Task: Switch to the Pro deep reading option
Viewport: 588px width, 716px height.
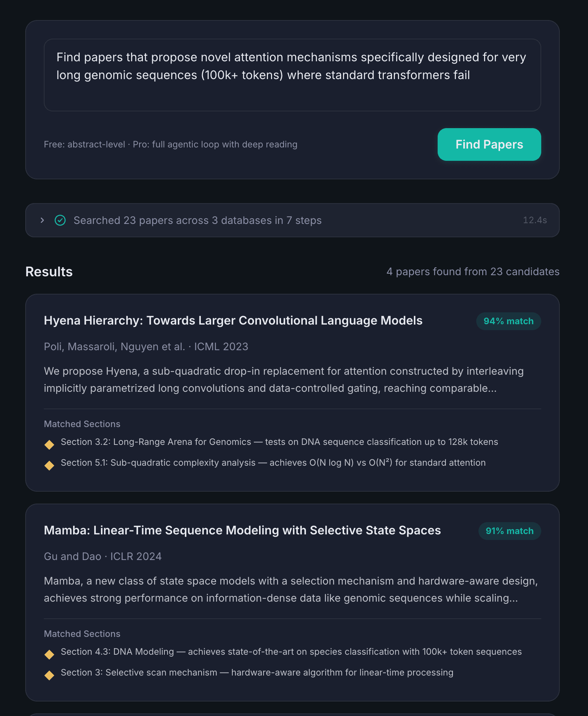Action: (x=215, y=144)
